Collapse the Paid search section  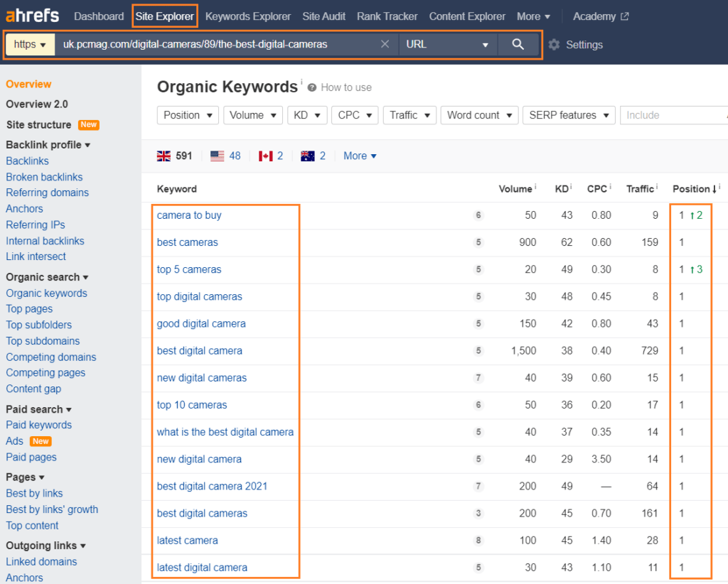click(x=38, y=409)
